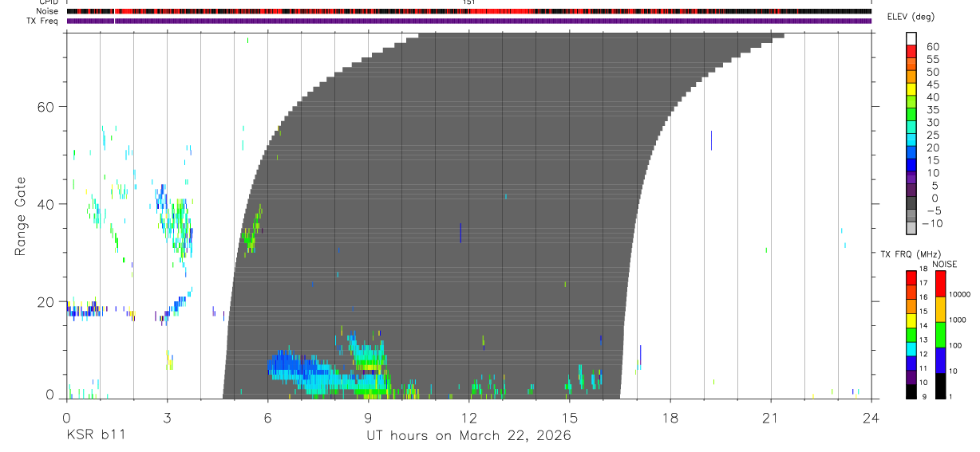The width and height of the screenshot is (980, 452).
Task: Click tick '15' on the UT hours axis
Action: (x=569, y=418)
